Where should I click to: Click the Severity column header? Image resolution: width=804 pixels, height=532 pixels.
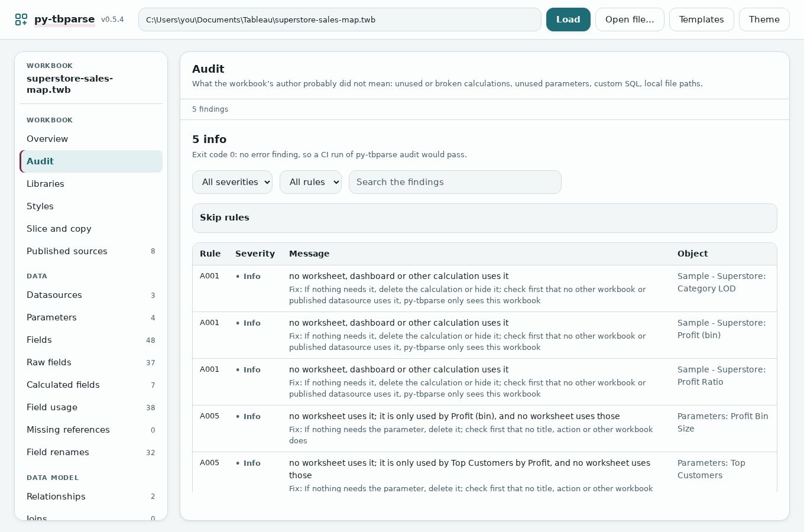pos(255,254)
